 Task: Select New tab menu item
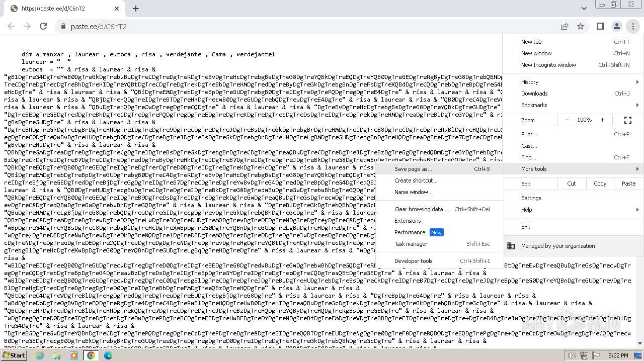click(573, 42)
